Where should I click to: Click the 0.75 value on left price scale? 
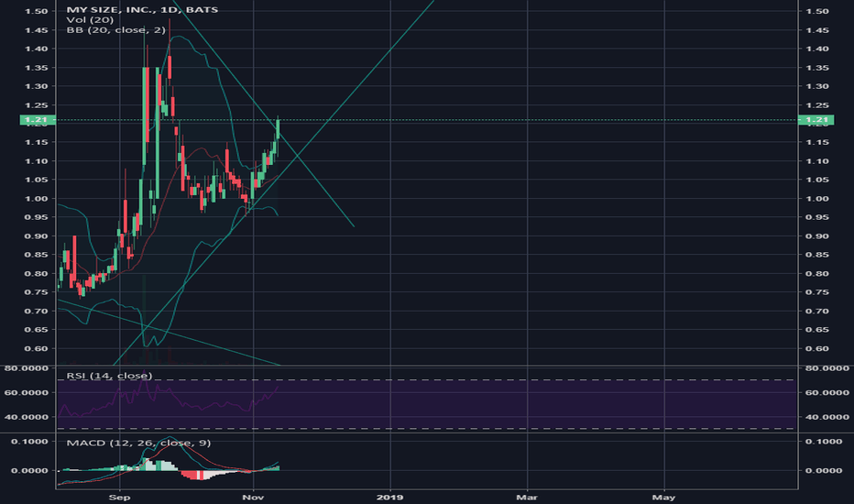[x=37, y=292]
